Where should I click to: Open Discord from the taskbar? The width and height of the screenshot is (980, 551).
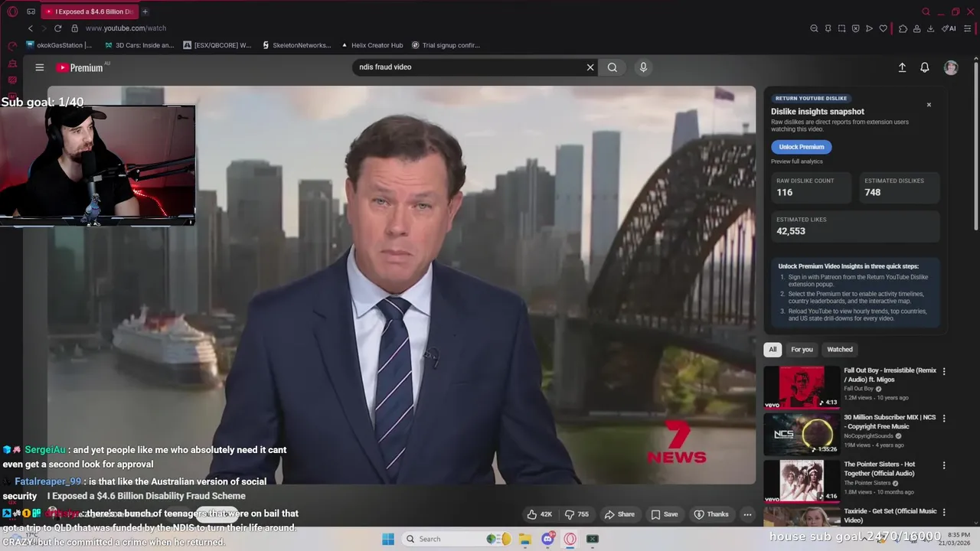[x=547, y=539]
